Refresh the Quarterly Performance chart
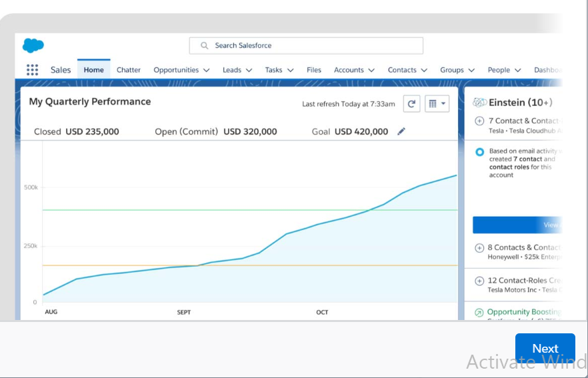This screenshot has height=378, width=588. pos(411,103)
